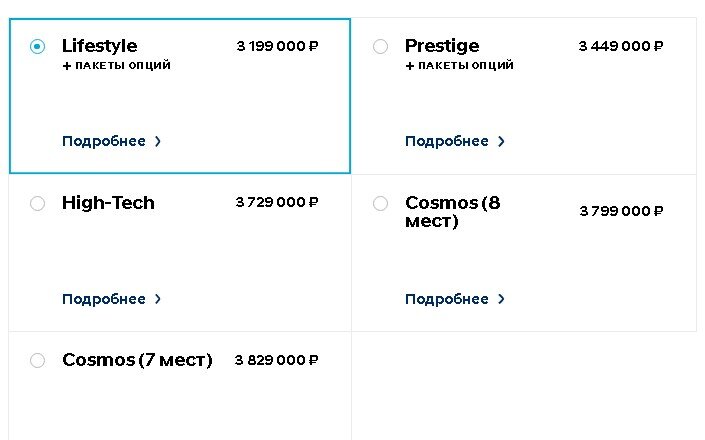Expand details chevron in High-Tech card
The image size is (705, 440).
point(158,299)
